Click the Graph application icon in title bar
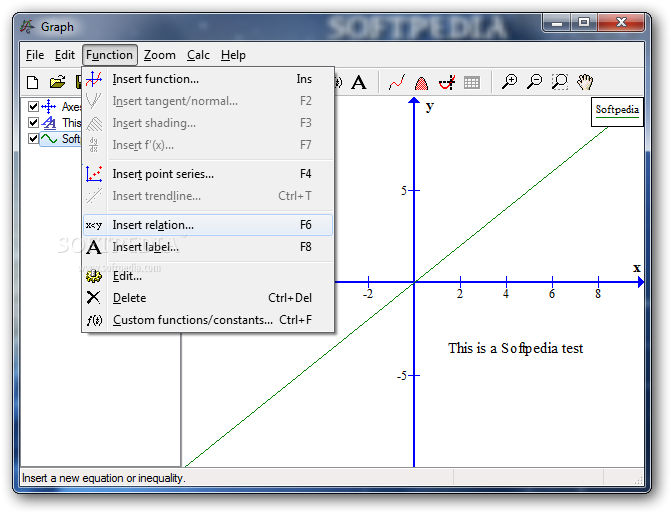This screenshot has width=672, height=514. point(27,27)
